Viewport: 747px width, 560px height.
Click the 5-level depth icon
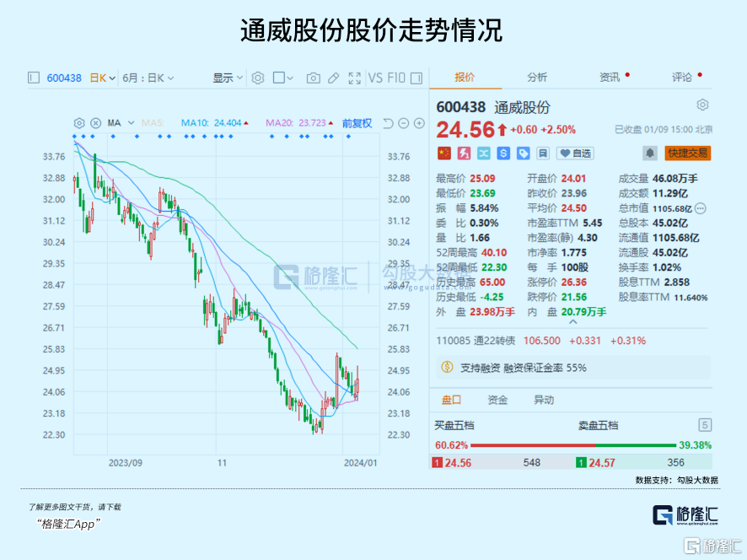705,425
